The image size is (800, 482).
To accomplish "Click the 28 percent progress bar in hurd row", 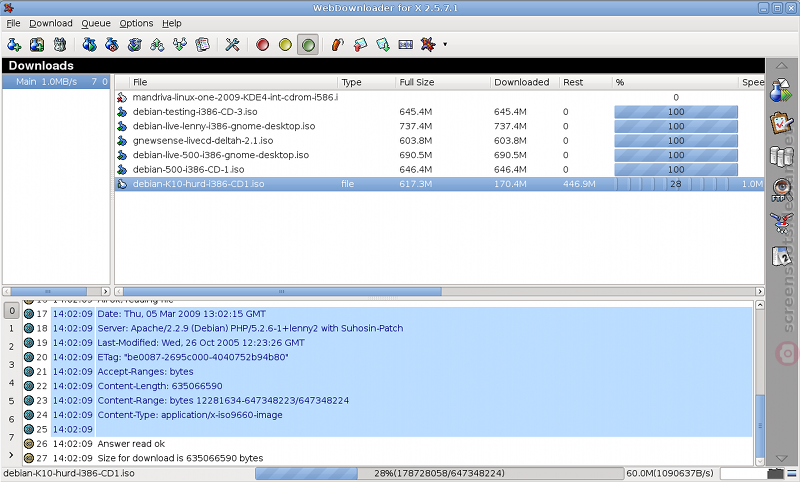I will click(676, 184).
